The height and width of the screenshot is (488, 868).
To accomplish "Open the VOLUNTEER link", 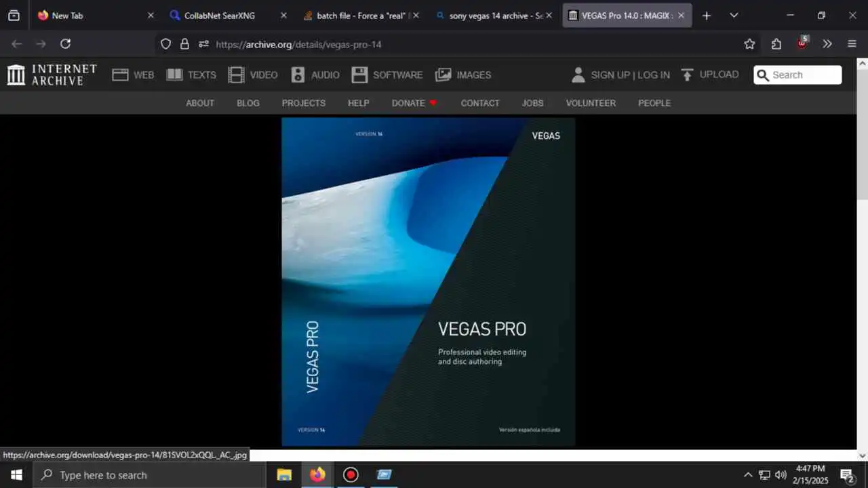I will point(591,103).
